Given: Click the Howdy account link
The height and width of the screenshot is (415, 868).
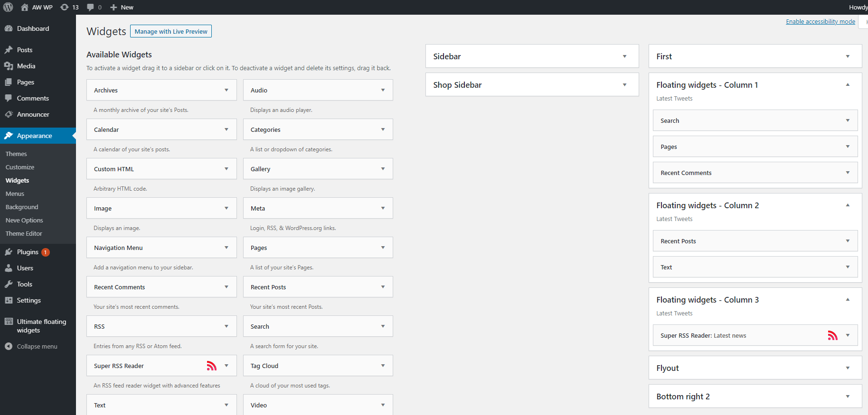Looking at the screenshot, I should [x=859, y=7].
